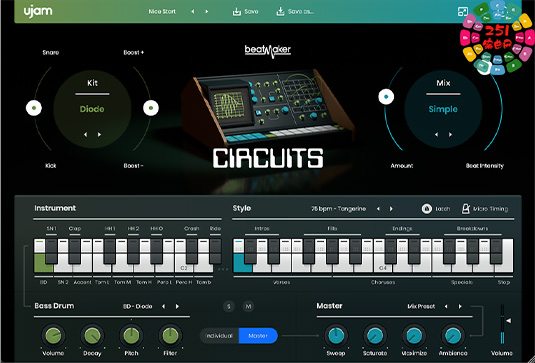
Task: Switch output routing to Individual
Action: coord(219,336)
